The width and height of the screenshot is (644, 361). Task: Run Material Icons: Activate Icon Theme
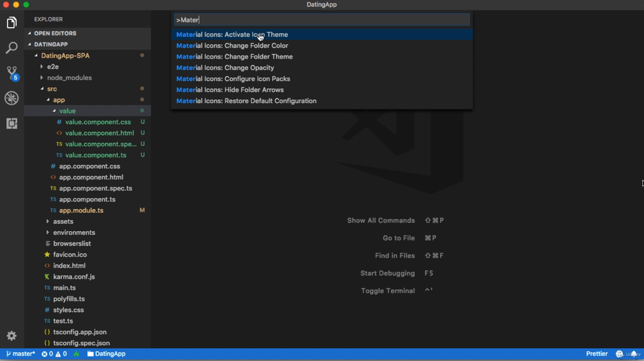[x=321, y=35]
